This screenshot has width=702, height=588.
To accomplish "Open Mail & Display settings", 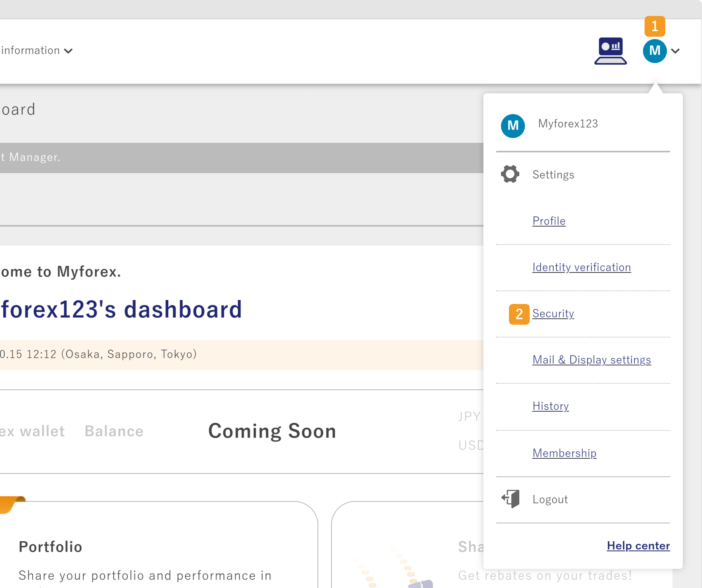I will (x=592, y=360).
